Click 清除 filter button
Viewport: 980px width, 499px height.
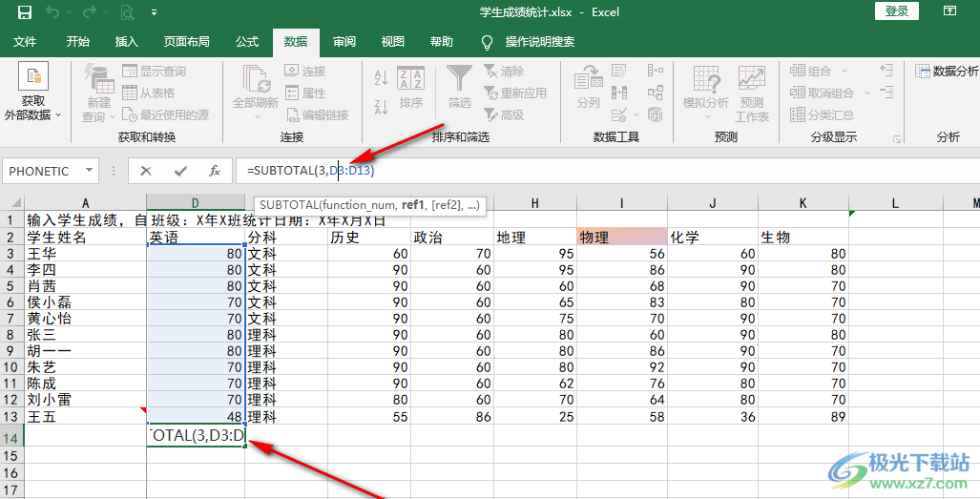(x=504, y=72)
